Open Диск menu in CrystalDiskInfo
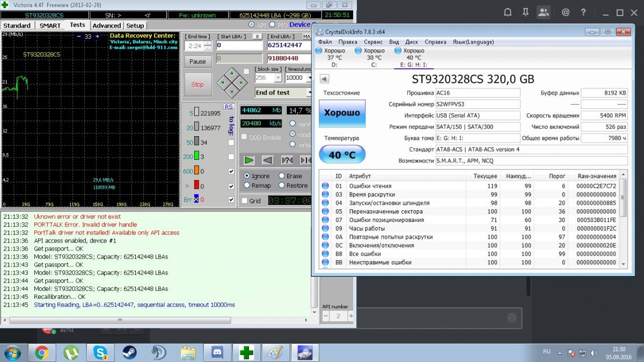644x362 pixels. pos(412,42)
